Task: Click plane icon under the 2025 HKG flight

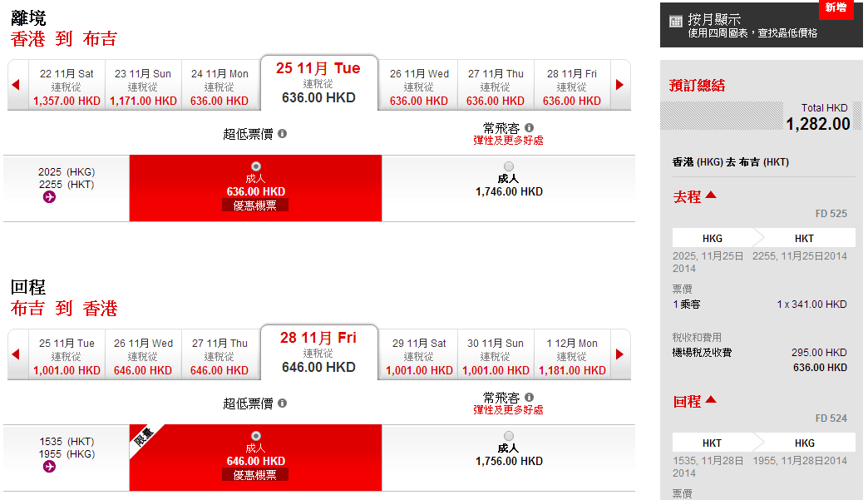Action: click(49, 197)
